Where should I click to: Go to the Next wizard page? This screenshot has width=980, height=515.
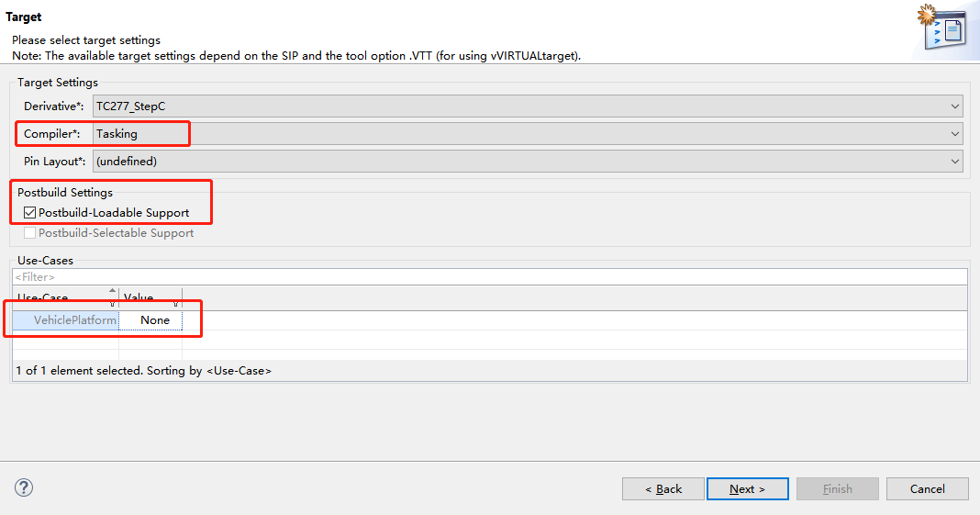(x=748, y=488)
